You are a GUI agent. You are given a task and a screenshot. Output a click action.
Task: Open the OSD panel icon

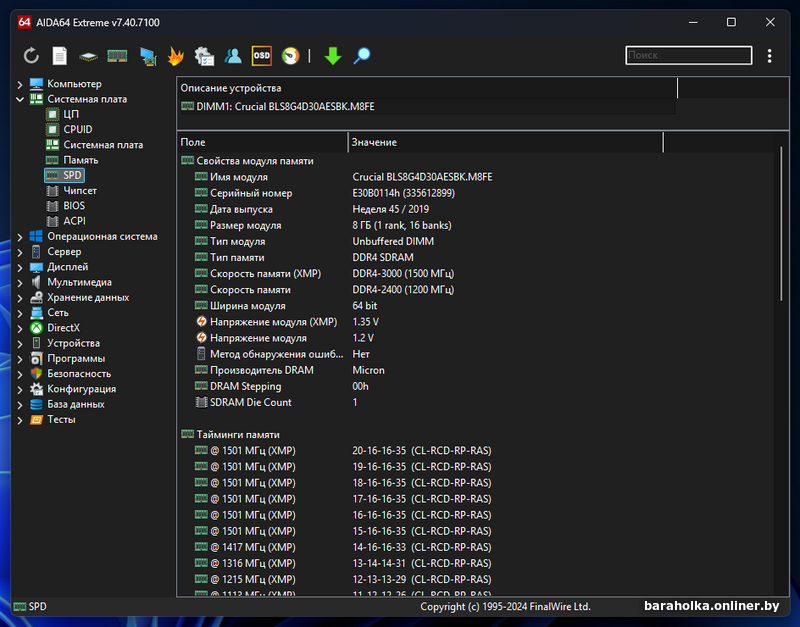coord(262,56)
